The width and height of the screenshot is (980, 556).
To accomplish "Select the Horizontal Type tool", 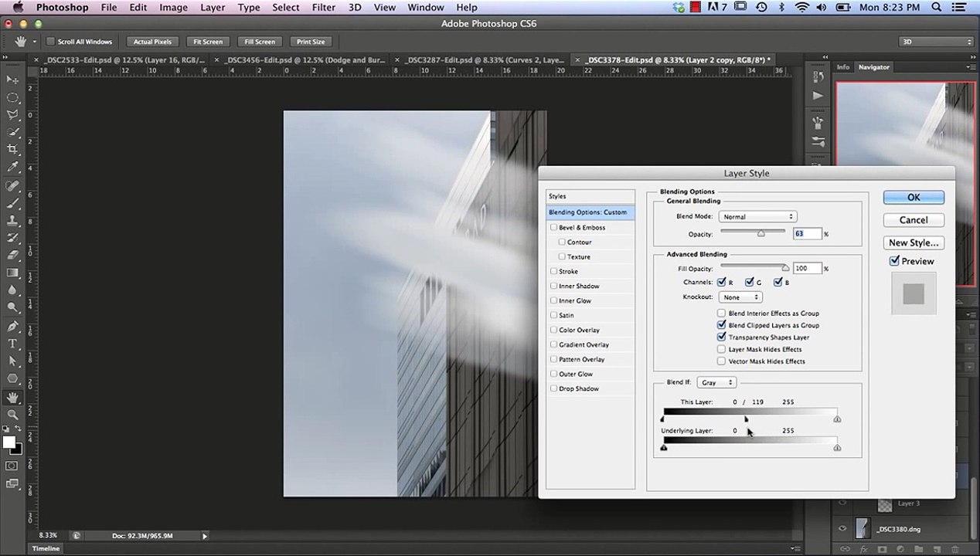I will 13,344.
